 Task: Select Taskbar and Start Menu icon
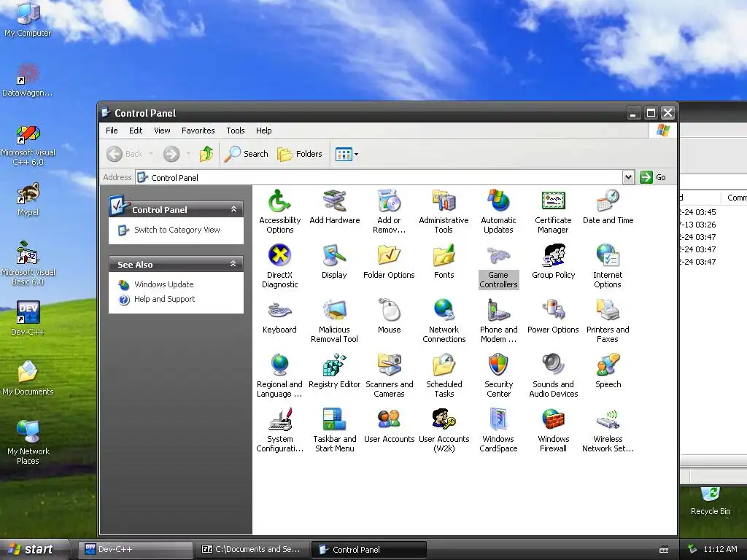tap(334, 430)
